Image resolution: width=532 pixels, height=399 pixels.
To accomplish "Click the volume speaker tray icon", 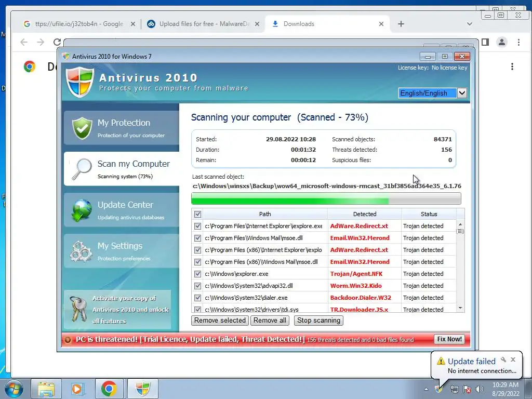I will click(480, 389).
